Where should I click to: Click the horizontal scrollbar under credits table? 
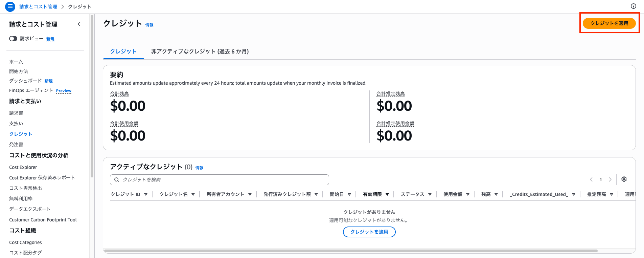pyautogui.click(x=351, y=251)
